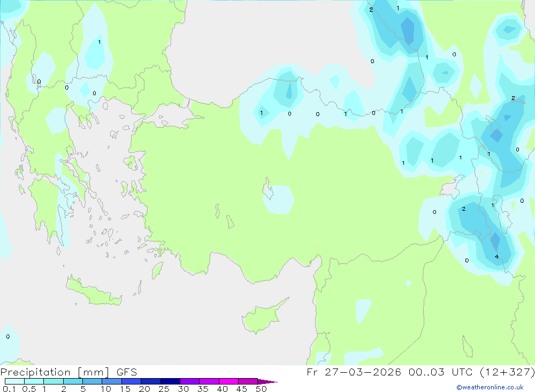Click the legend tick label '50'
535x392 pixels.
point(261,389)
